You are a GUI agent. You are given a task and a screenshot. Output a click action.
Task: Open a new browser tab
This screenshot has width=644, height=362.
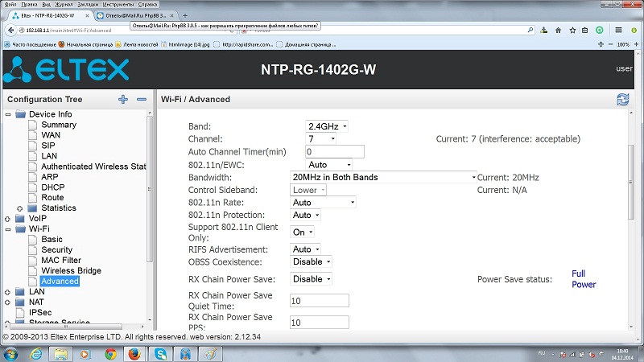point(185,15)
